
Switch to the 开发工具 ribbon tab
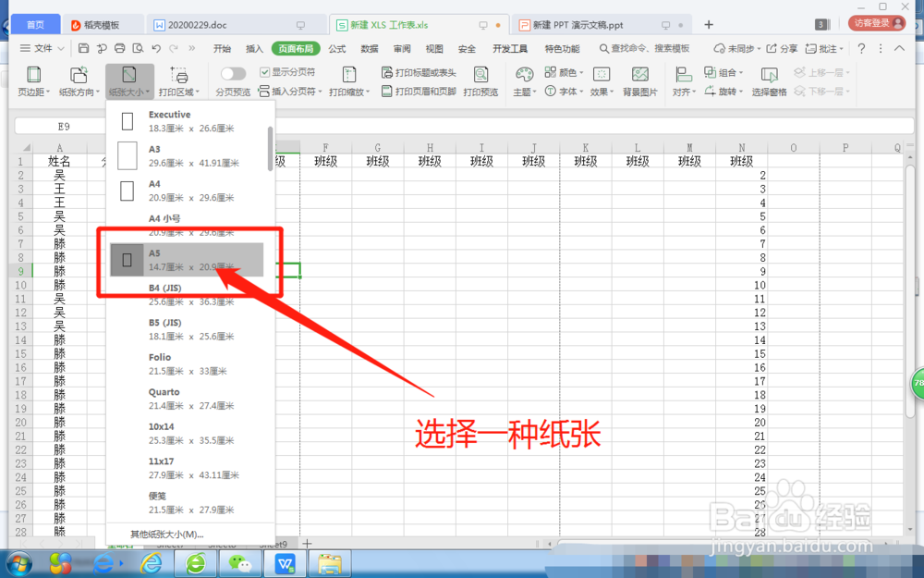click(510, 48)
